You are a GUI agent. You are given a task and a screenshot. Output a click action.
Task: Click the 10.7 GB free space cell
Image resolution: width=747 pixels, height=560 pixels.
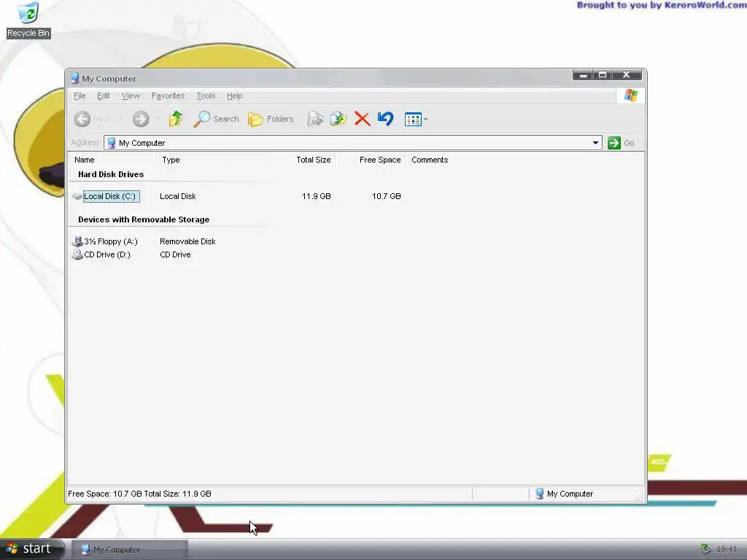click(x=387, y=196)
